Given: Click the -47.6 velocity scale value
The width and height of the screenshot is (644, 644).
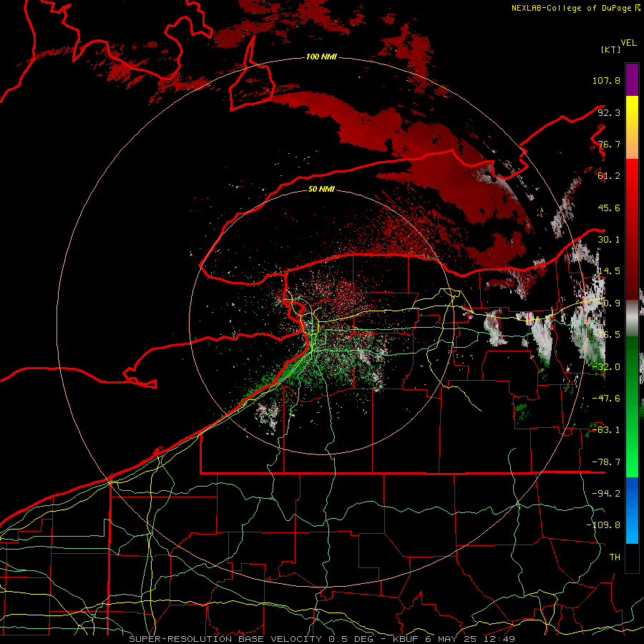Looking at the screenshot, I should [x=606, y=399].
